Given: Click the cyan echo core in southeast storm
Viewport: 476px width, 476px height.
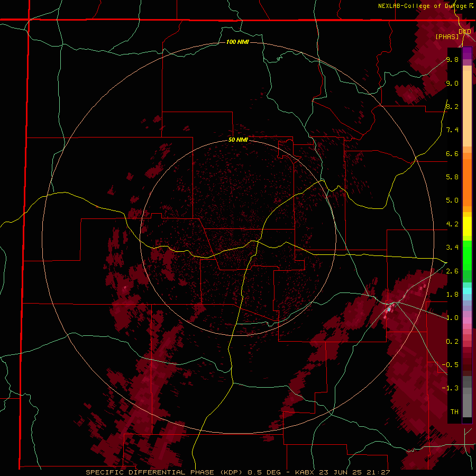Looking at the screenshot, I should pyautogui.click(x=389, y=310).
